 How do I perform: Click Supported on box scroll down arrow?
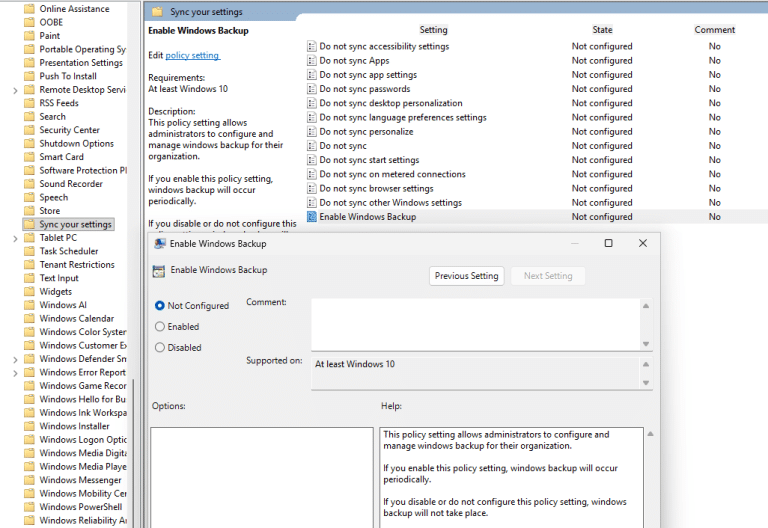click(646, 383)
